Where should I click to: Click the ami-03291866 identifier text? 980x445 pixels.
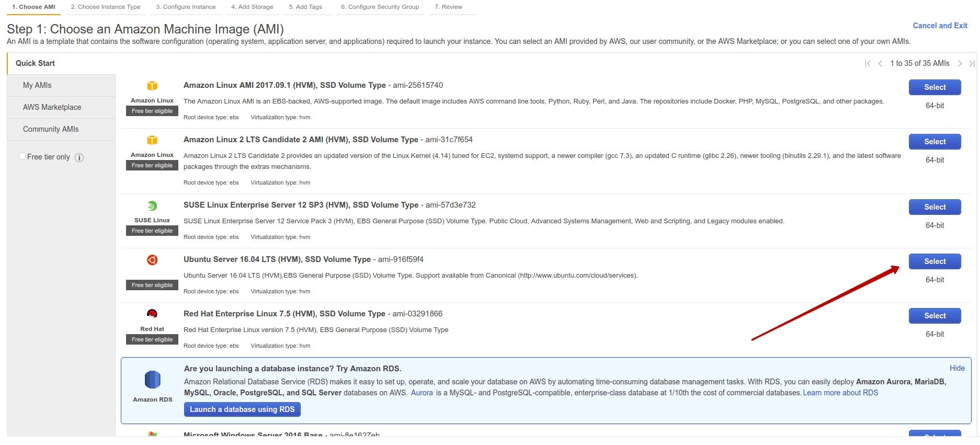click(417, 314)
